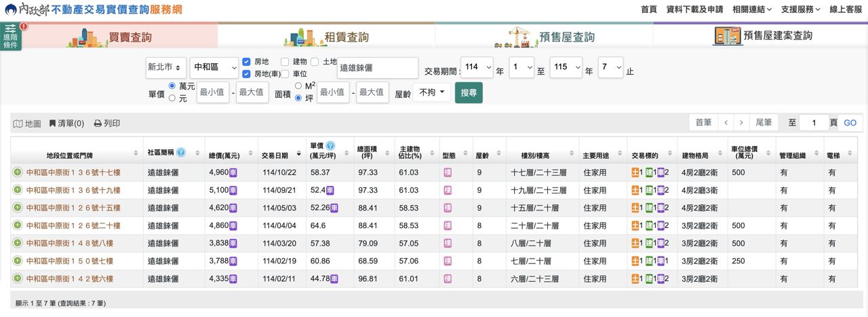Jump to 首筆 first record
Viewport: 868px width, 317px height.
click(x=703, y=123)
